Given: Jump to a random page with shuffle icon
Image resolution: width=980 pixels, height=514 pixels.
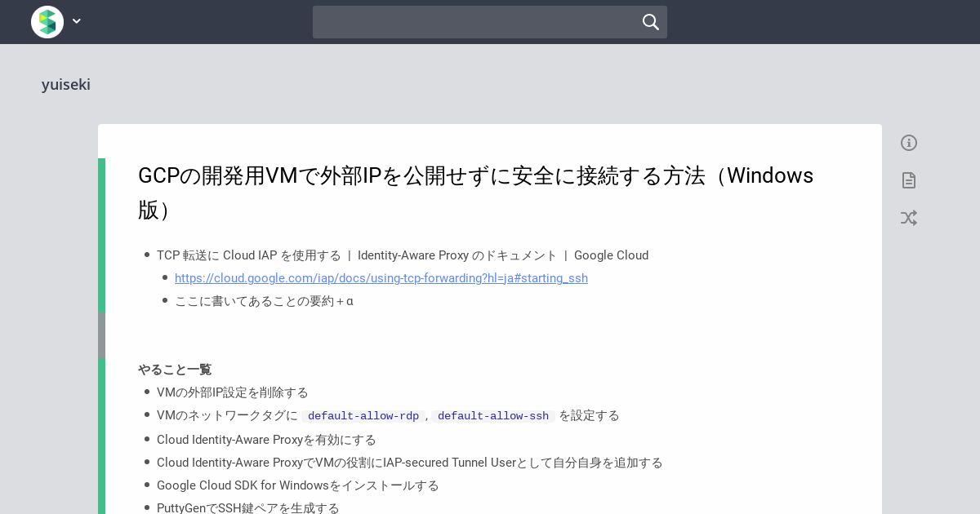Looking at the screenshot, I should tap(909, 218).
